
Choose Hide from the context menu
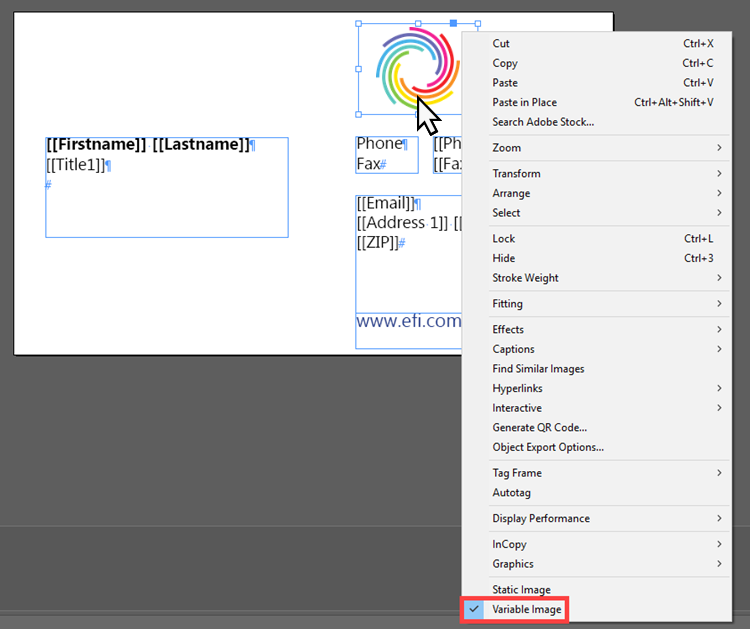pos(504,258)
